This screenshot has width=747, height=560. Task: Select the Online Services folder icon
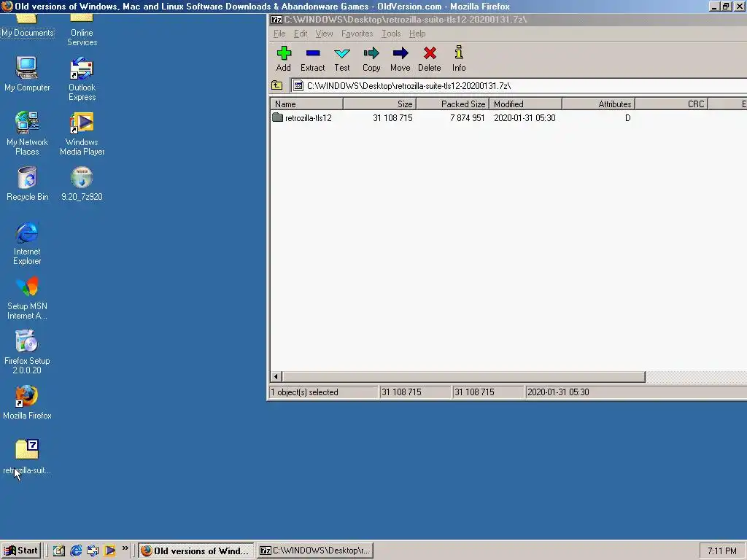(82, 30)
